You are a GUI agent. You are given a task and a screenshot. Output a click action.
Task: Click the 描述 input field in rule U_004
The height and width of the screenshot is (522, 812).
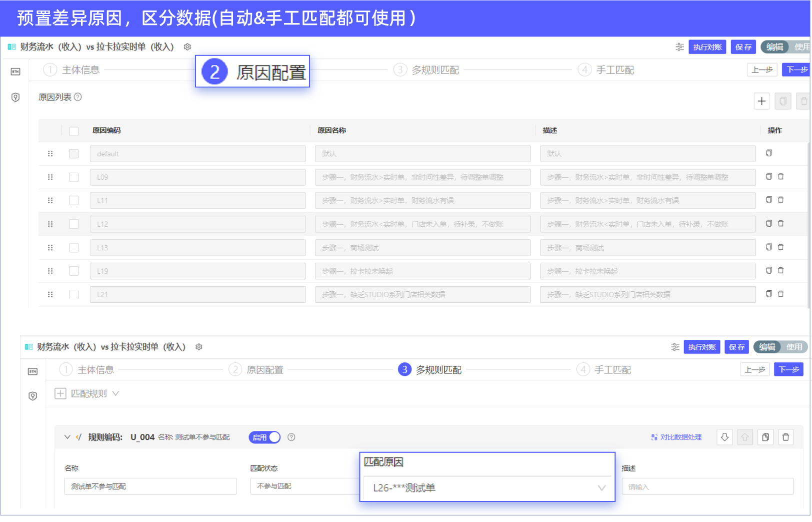[x=707, y=486]
